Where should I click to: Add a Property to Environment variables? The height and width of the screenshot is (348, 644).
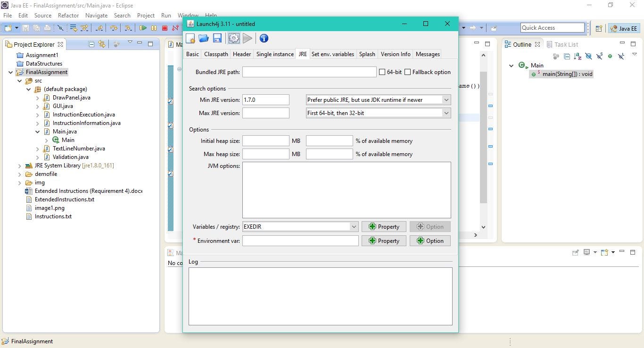coord(383,240)
